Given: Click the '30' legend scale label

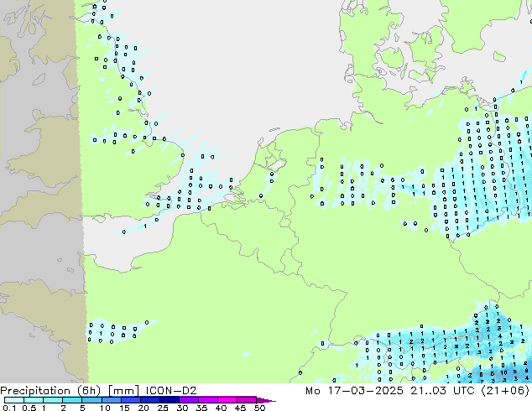Looking at the screenshot, I should 182,408.
